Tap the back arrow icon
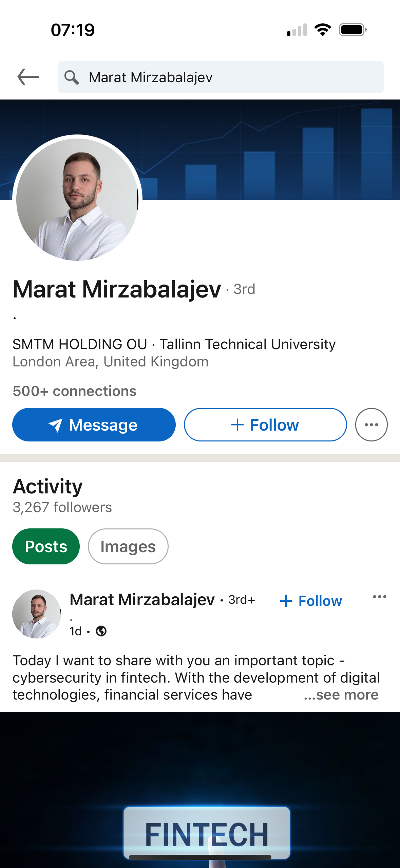The width and height of the screenshot is (400, 868). pos(28,77)
